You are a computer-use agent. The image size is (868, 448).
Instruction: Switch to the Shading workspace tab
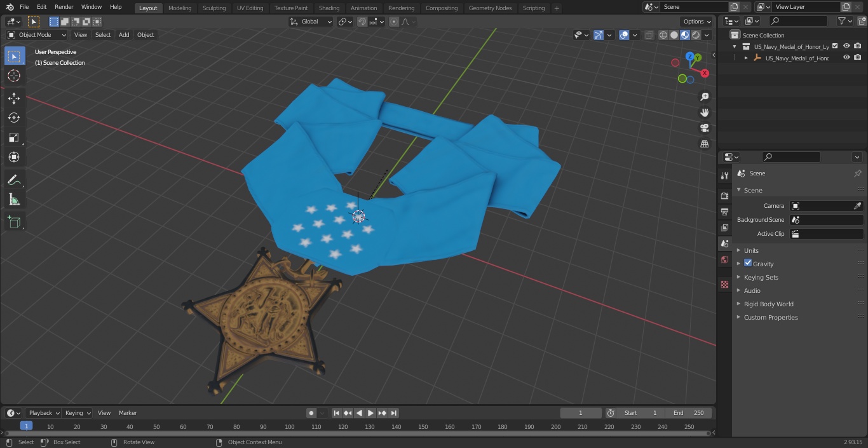pos(329,8)
